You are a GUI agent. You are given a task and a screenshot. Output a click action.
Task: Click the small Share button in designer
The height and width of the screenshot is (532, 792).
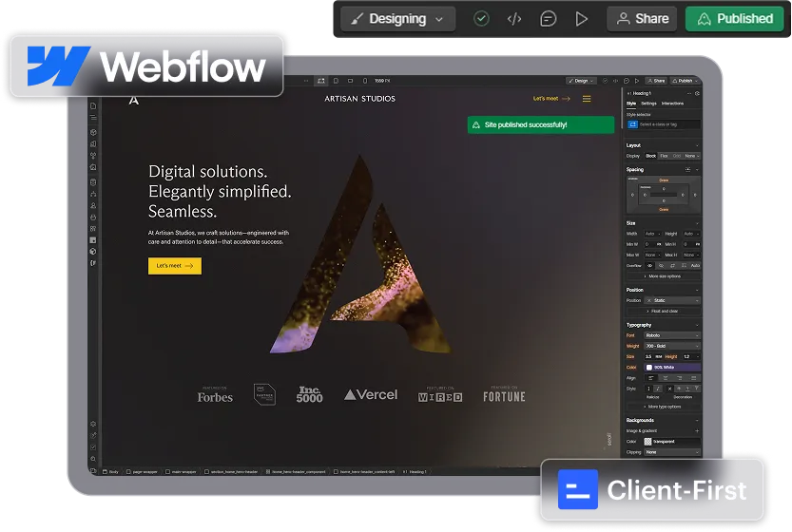click(656, 81)
